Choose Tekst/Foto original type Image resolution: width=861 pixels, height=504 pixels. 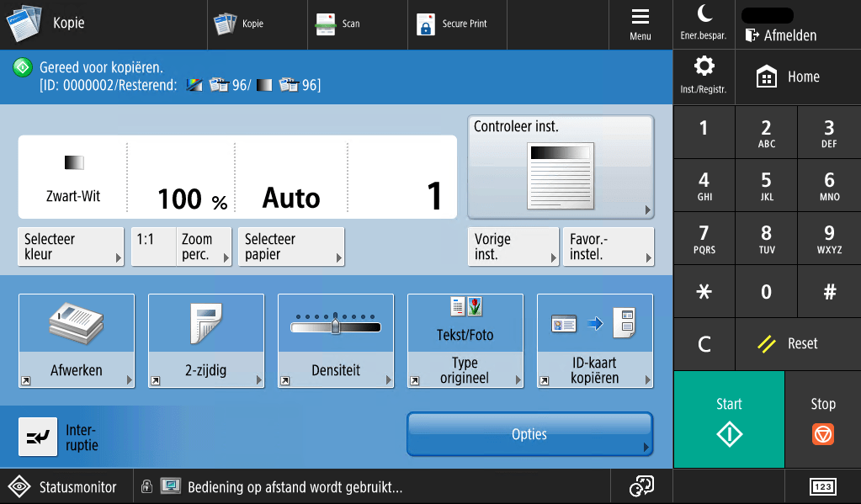pos(465,341)
